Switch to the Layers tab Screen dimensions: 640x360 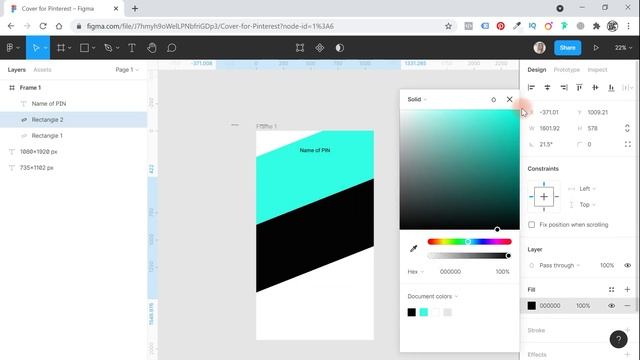pyautogui.click(x=17, y=70)
